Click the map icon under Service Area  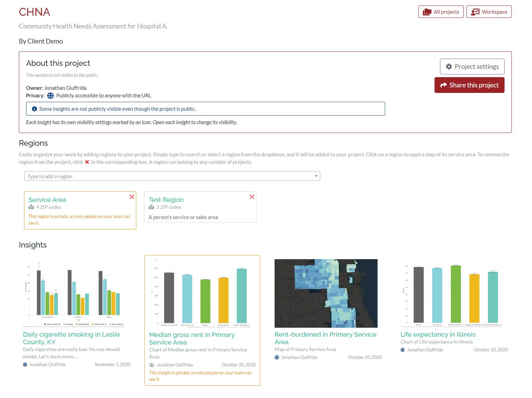point(31,207)
